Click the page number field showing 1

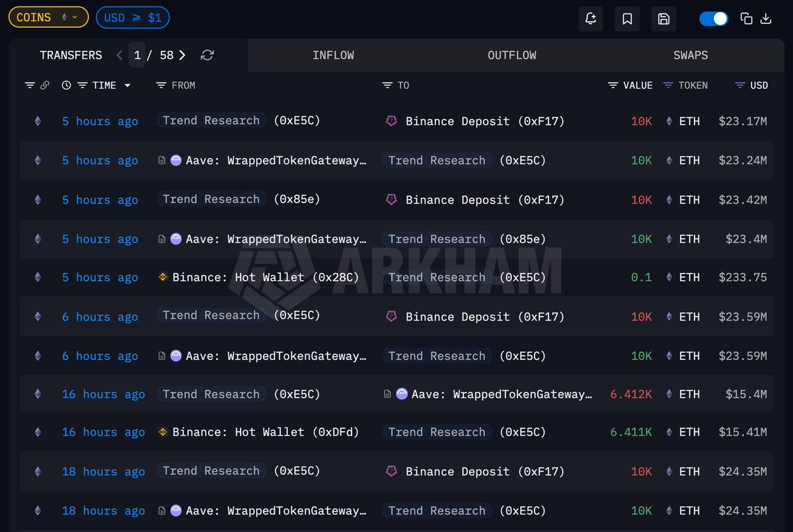click(x=137, y=55)
